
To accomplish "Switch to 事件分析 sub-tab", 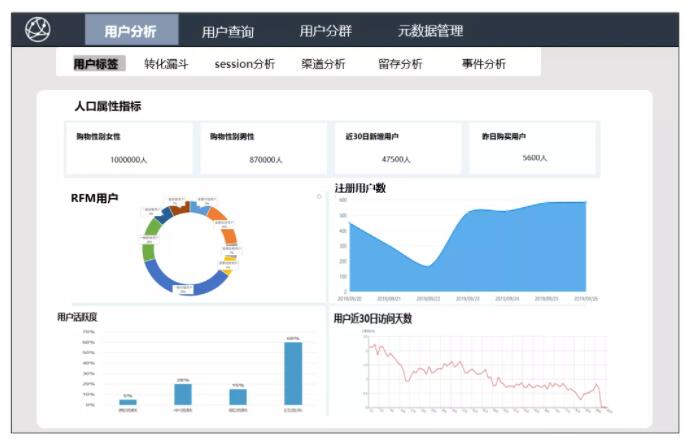I will tap(483, 64).
